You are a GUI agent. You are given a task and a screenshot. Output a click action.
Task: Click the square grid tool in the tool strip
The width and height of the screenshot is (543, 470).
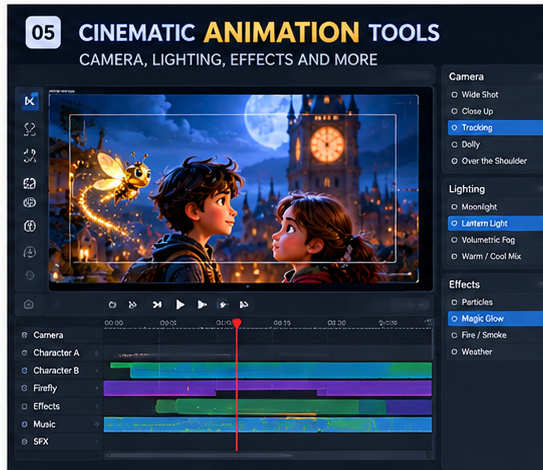tap(29, 183)
